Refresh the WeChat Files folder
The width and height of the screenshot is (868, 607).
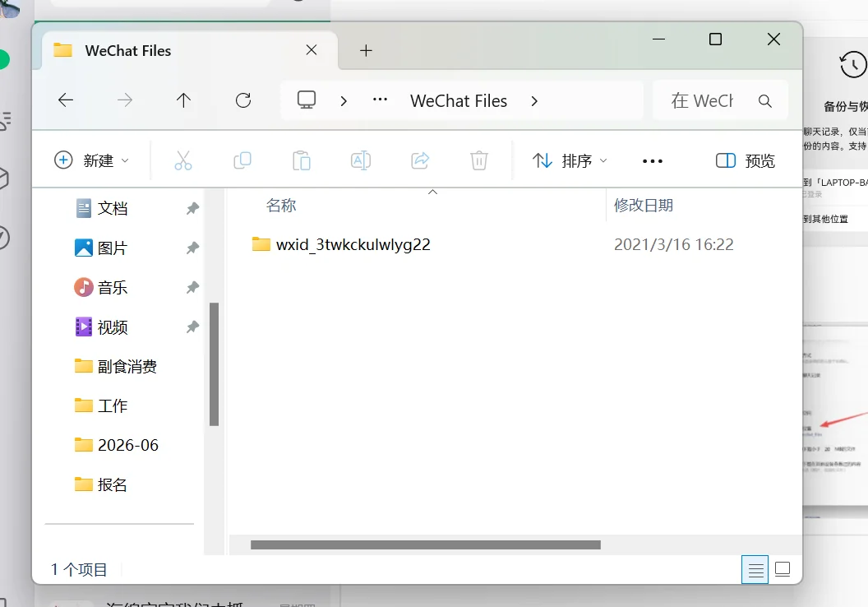coord(243,100)
